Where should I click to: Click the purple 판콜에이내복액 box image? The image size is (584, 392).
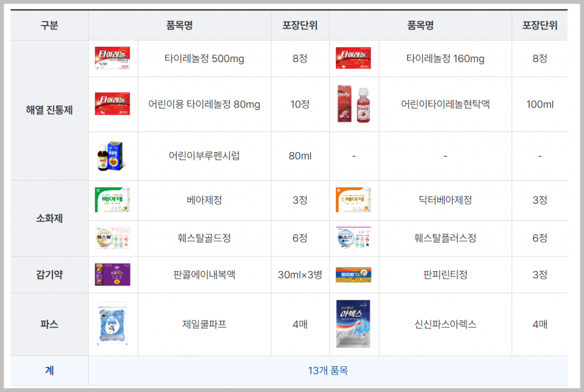(x=112, y=275)
